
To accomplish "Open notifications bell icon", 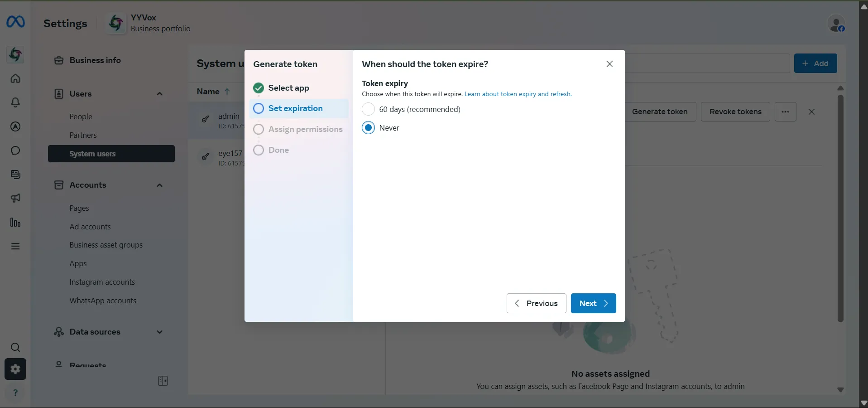I will point(15,102).
